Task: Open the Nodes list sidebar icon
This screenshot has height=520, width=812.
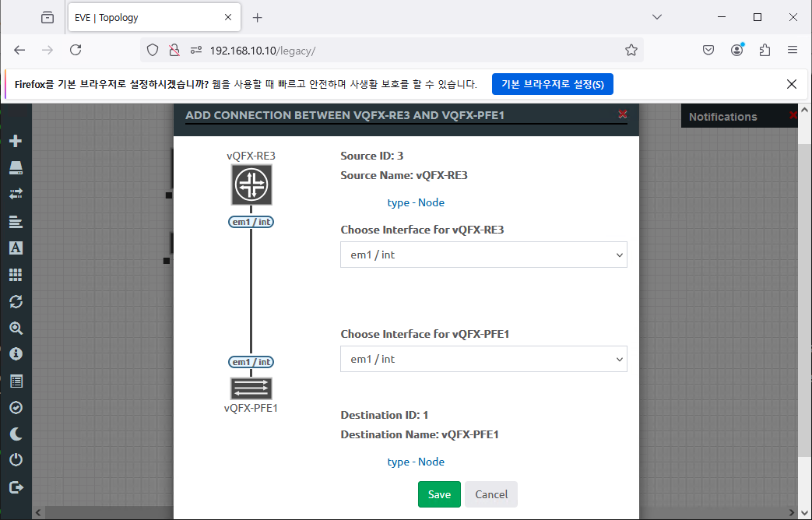Action: click(x=16, y=167)
